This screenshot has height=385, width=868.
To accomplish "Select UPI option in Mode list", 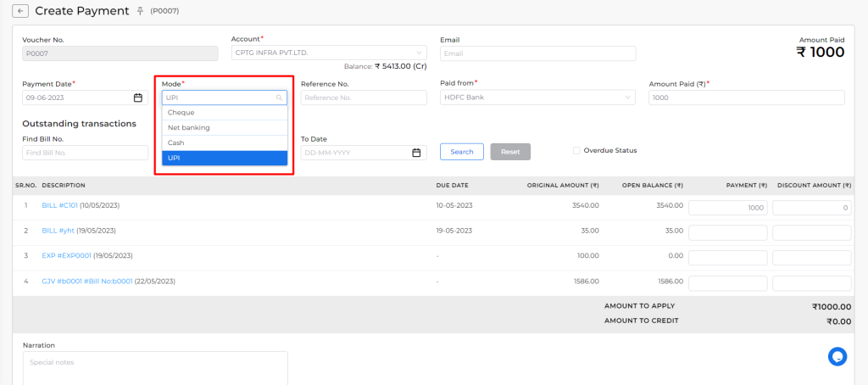I will pos(224,158).
